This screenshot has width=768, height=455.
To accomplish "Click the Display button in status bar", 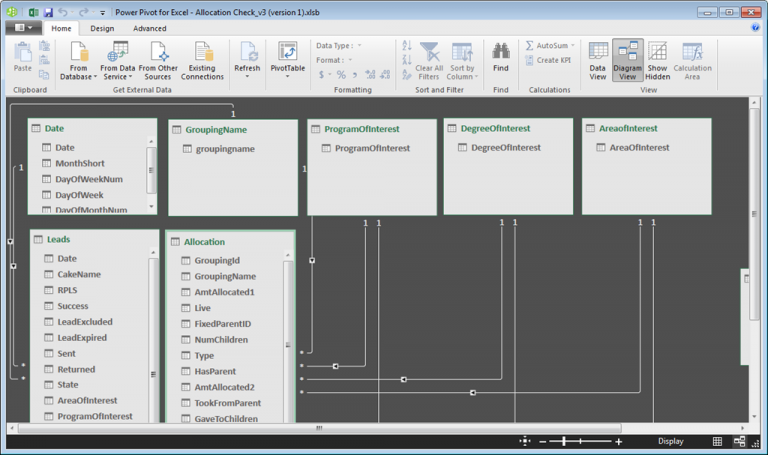I will (x=671, y=441).
